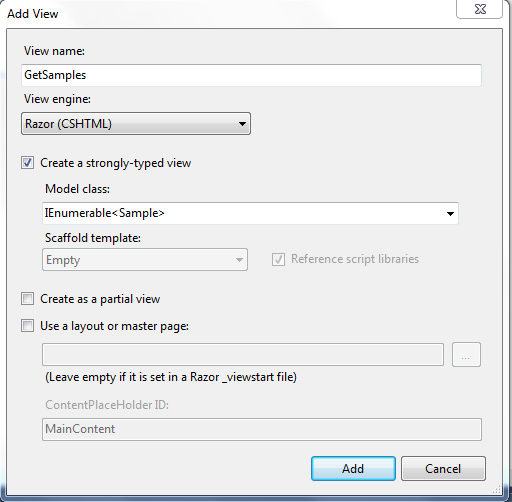Click the resize grip in dialog corner
Image resolution: width=512 pixels, height=502 pixels.
[x=497, y=489]
